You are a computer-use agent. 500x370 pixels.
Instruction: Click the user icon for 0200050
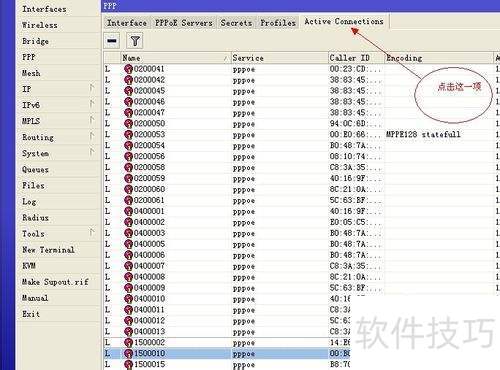click(128, 124)
